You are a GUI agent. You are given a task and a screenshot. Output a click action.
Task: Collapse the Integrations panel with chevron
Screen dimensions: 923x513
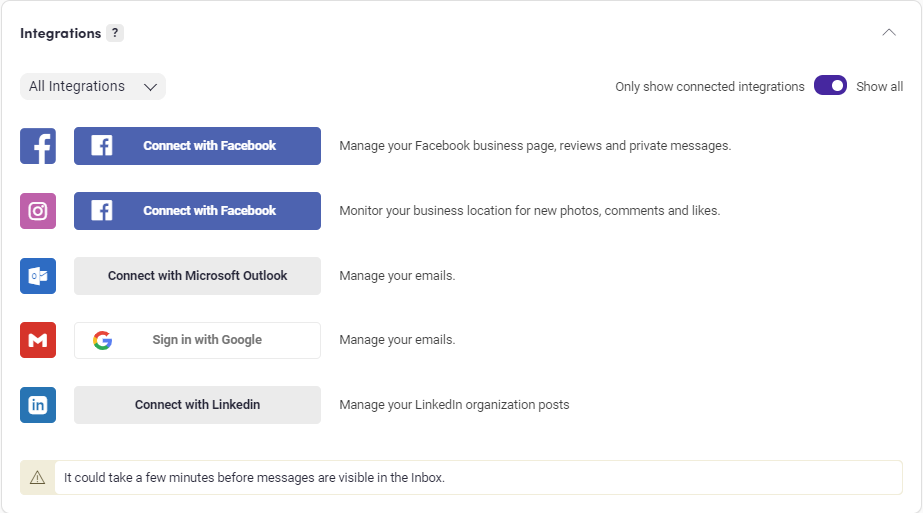click(889, 32)
